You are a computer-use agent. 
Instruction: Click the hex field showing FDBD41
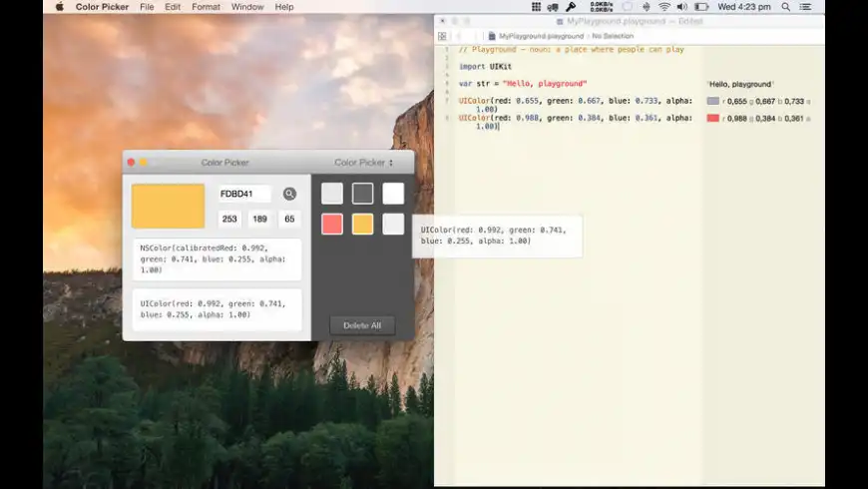click(244, 194)
